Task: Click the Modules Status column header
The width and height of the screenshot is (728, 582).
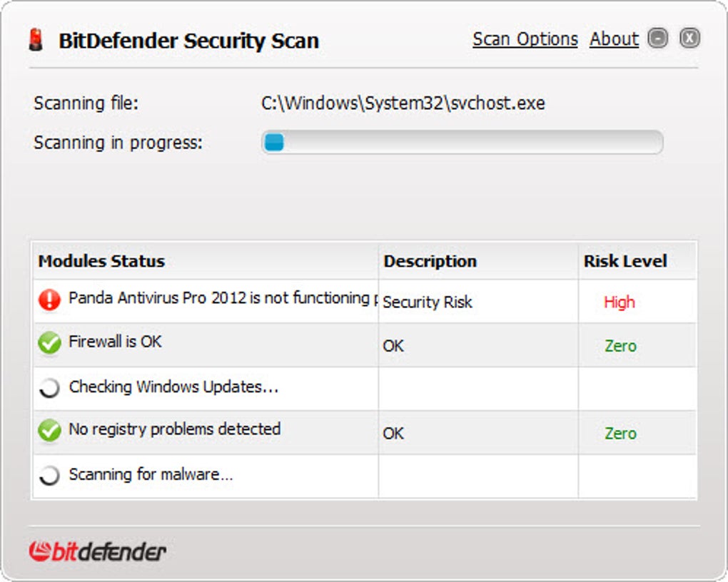Action: point(101,261)
